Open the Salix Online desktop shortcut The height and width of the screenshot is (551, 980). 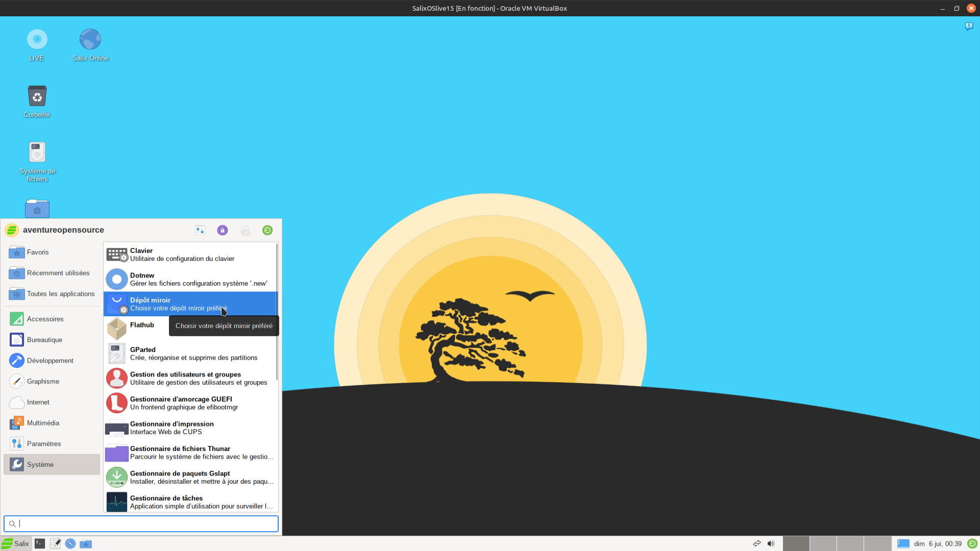coord(90,45)
